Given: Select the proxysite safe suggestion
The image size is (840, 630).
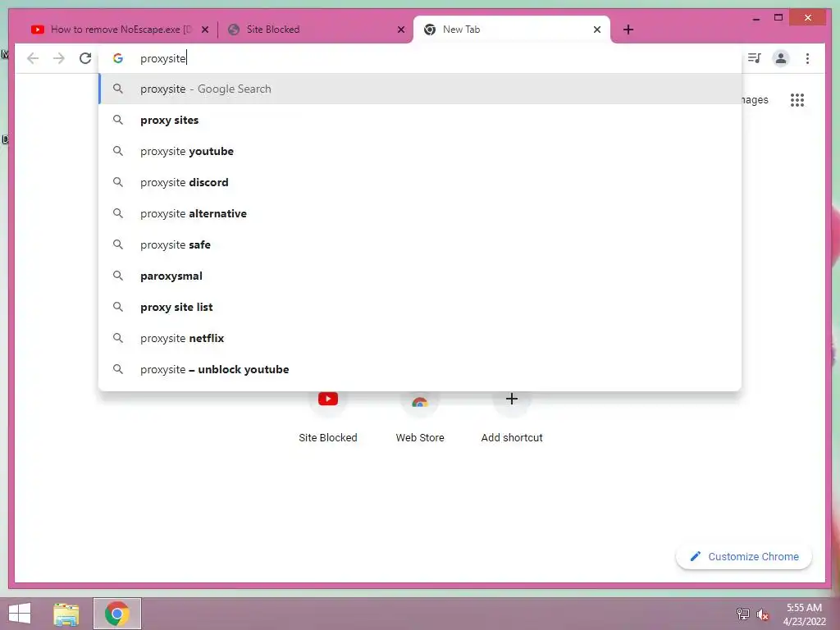Looking at the screenshot, I should pyautogui.click(x=421, y=244).
